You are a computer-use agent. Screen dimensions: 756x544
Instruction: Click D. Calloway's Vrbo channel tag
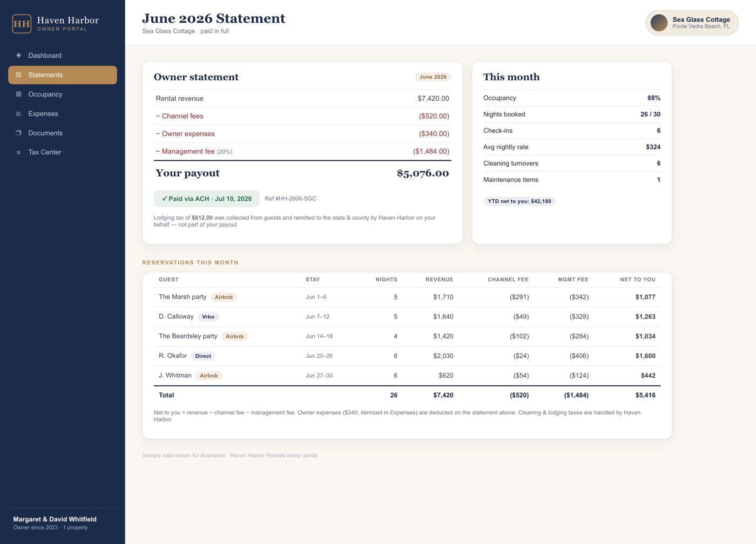tap(208, 317)
